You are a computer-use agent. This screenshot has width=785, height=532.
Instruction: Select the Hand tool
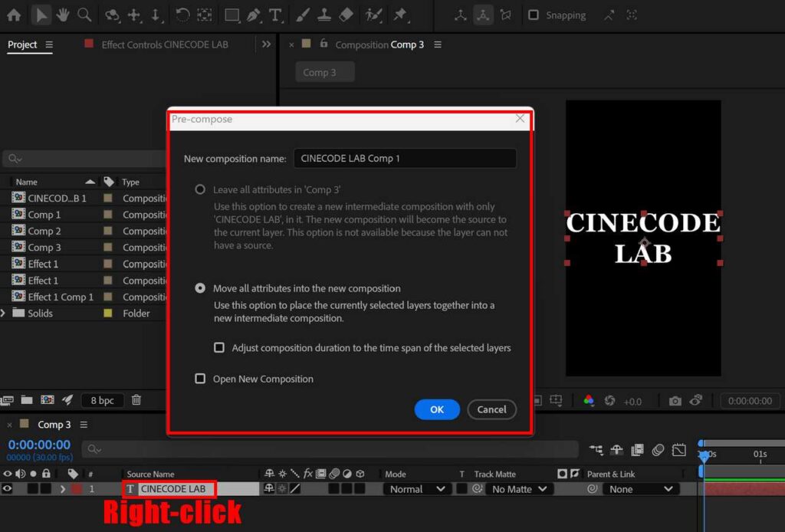[x=63, y=15]
